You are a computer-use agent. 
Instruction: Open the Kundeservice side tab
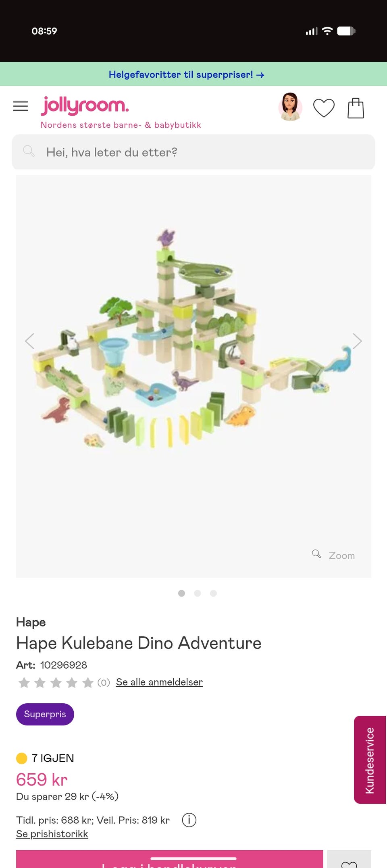[370, 760]
